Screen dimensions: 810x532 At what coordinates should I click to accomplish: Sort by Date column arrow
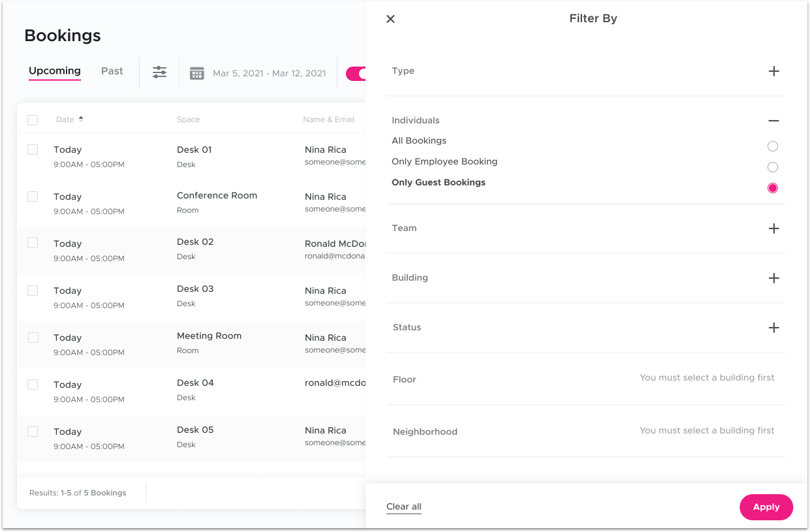click(x=81, y=119)
